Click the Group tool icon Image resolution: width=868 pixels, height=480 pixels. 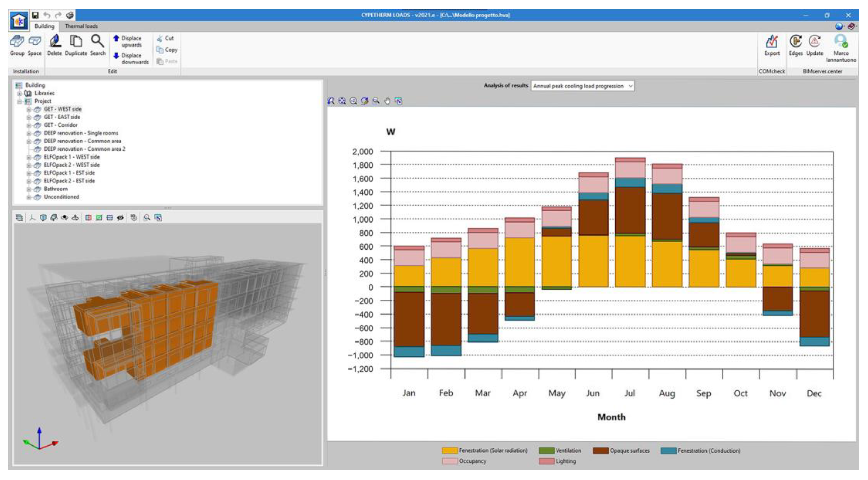click(17, 42)
